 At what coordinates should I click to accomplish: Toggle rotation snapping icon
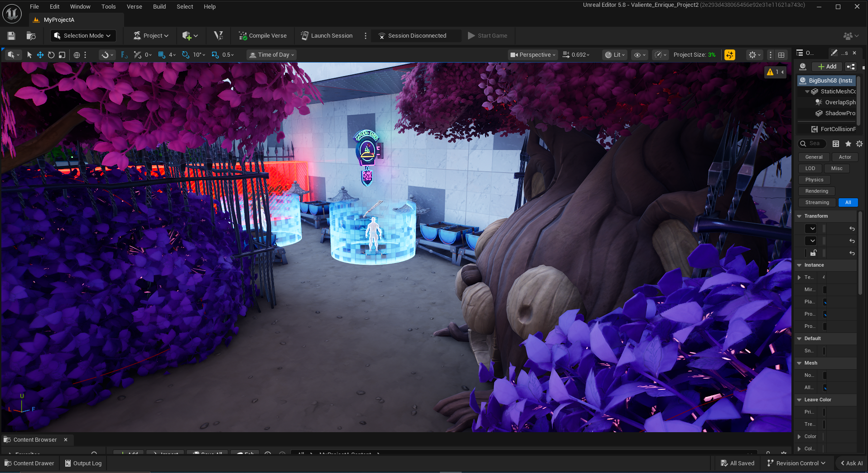pyautogui.click(x=186, y=55)
